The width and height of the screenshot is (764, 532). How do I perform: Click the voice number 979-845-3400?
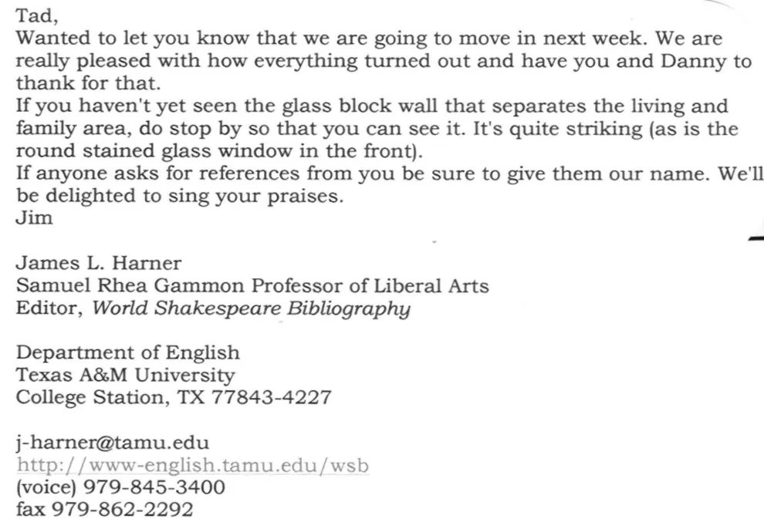pyautogui.click(x=154, y=487)
